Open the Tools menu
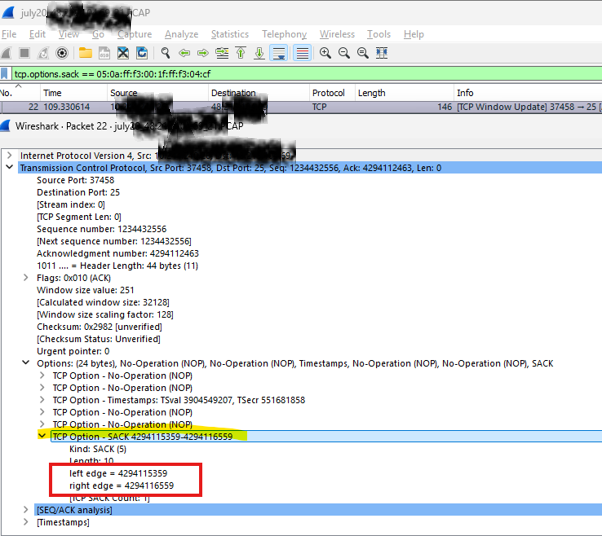 tap(379, 34)
